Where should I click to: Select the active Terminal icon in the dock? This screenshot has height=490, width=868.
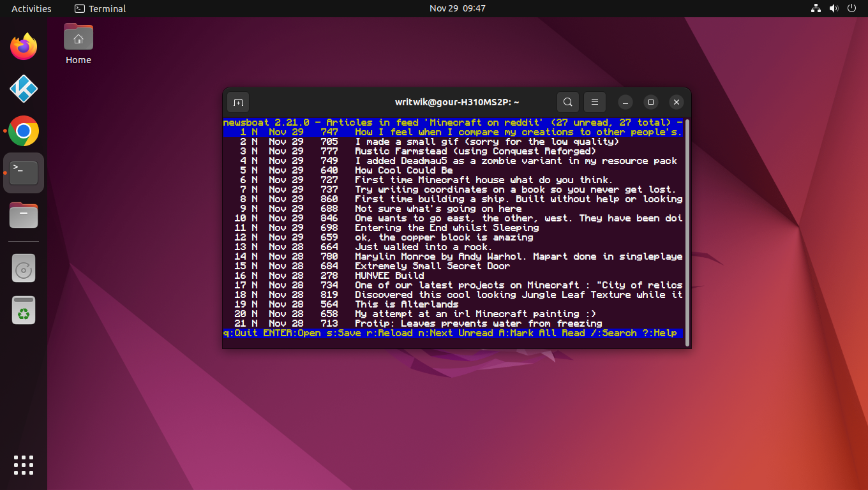pyautogui.click(x=23, y=172)
